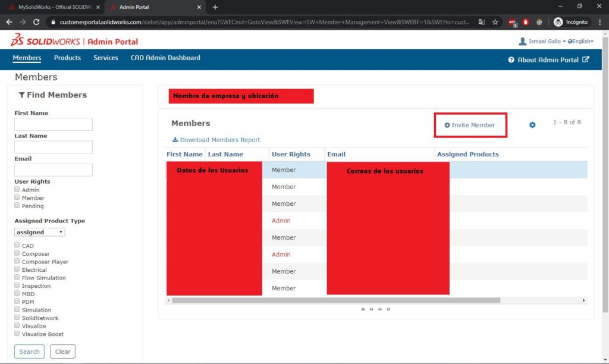Open the About Admin Portal link
The width and height of the screenshot is (609, 364).
tap(548, 60)
